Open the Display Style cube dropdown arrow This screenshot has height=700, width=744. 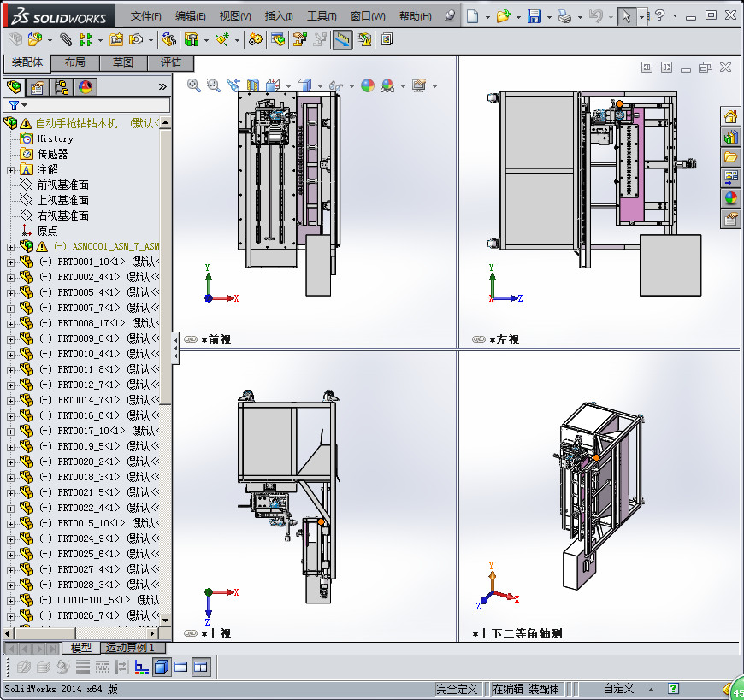320,86
